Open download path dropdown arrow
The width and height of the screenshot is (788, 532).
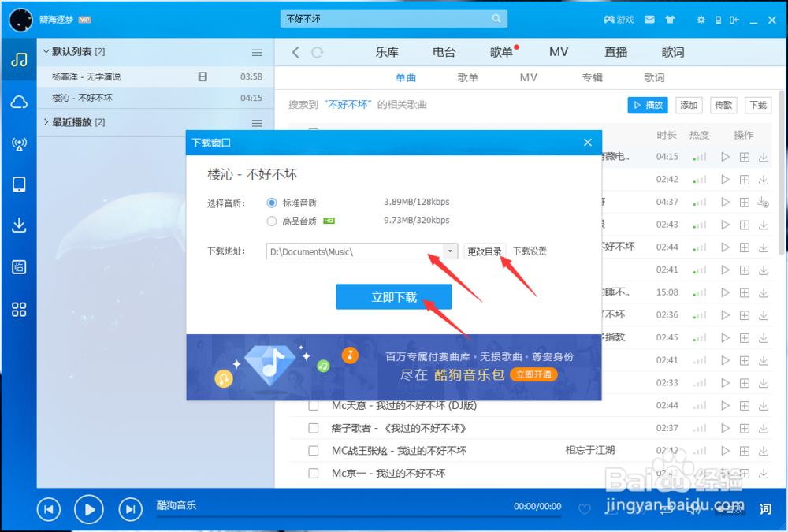(x=450, y=251)
